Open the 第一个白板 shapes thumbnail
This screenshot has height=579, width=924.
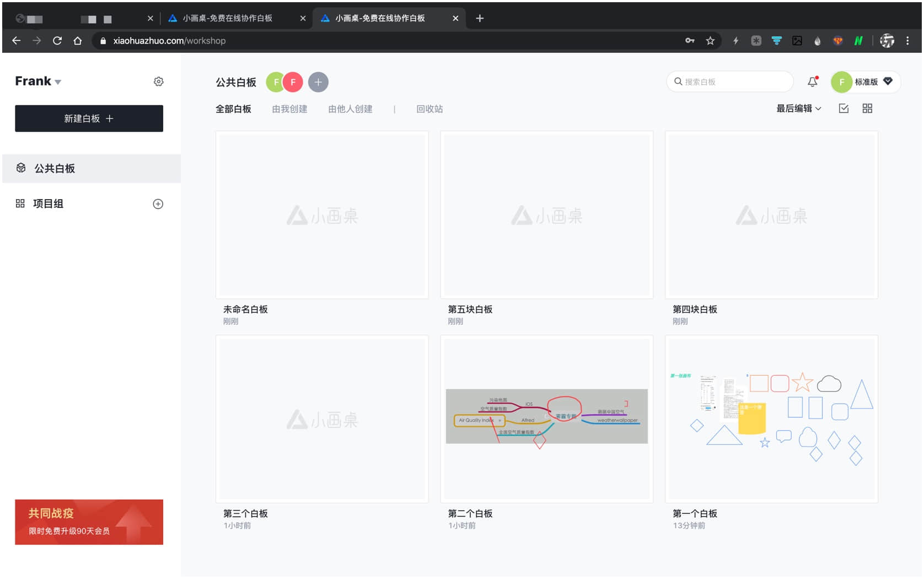[771, 419]
